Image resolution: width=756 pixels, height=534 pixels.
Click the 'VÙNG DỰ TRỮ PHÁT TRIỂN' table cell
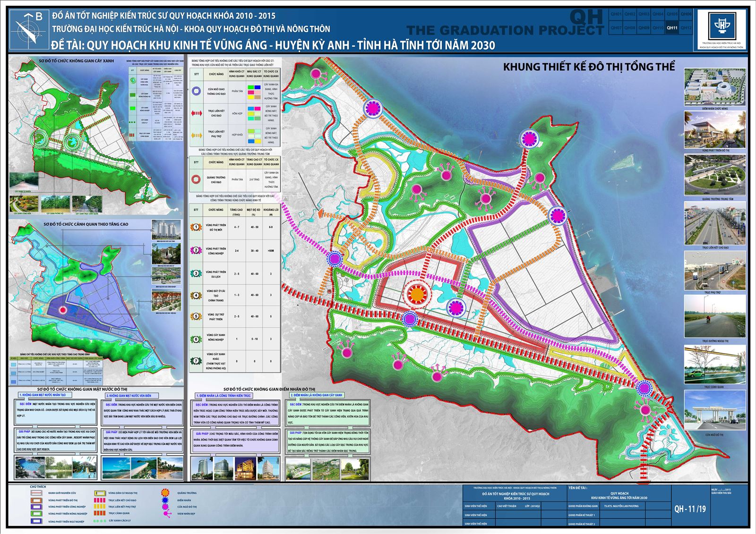click(x=216, y=316)
